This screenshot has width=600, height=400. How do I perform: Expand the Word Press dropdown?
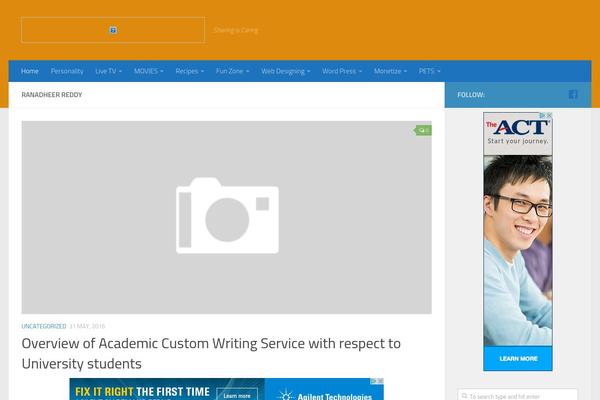pyautogui.click(x=342, y=71)
